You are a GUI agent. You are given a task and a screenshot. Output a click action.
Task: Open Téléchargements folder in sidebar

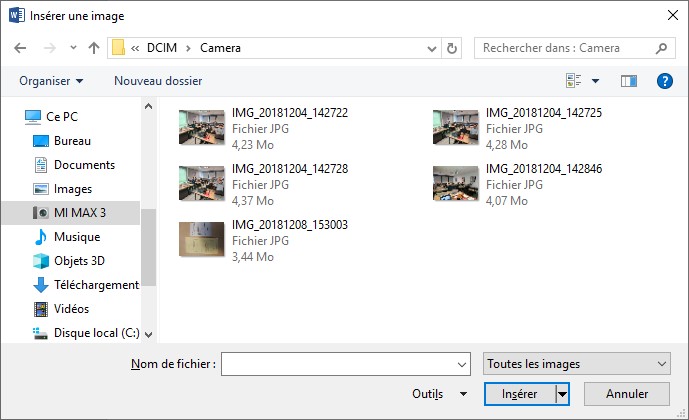click(x=95, y=285)
